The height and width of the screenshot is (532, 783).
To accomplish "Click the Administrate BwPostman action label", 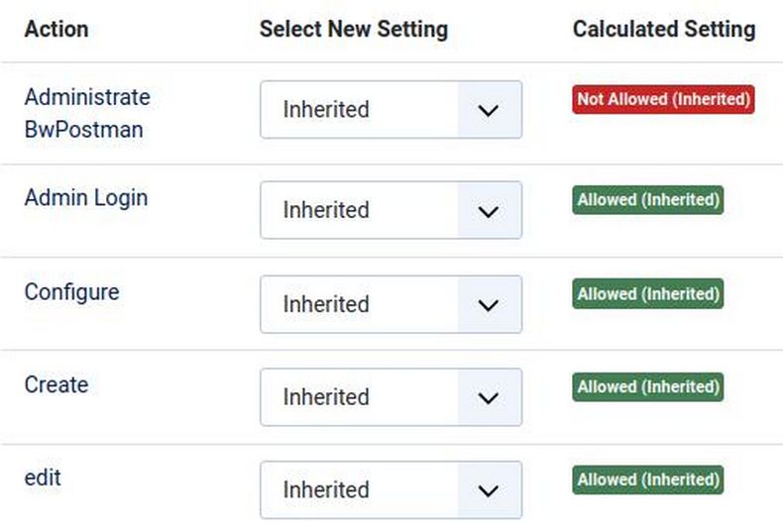I will (x=87, y=113).
